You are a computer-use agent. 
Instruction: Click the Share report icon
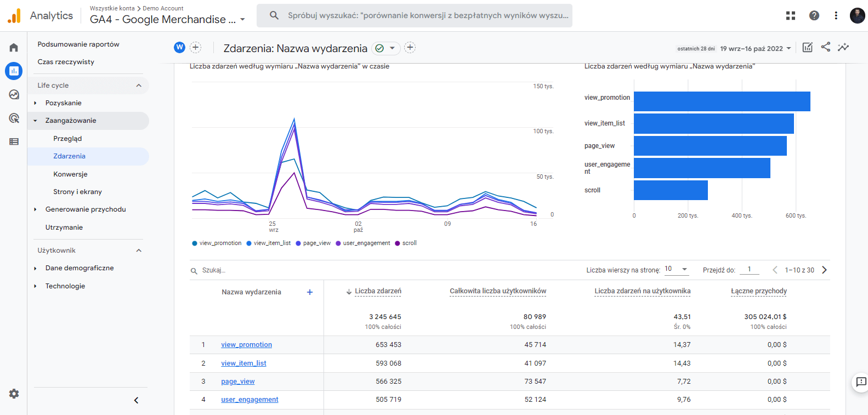click(825, 47)
